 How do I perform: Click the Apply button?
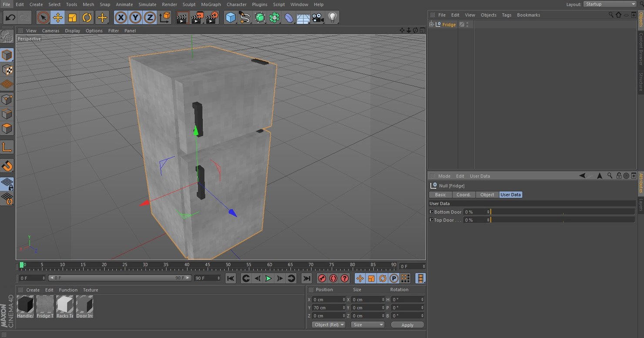click(407, 325)
